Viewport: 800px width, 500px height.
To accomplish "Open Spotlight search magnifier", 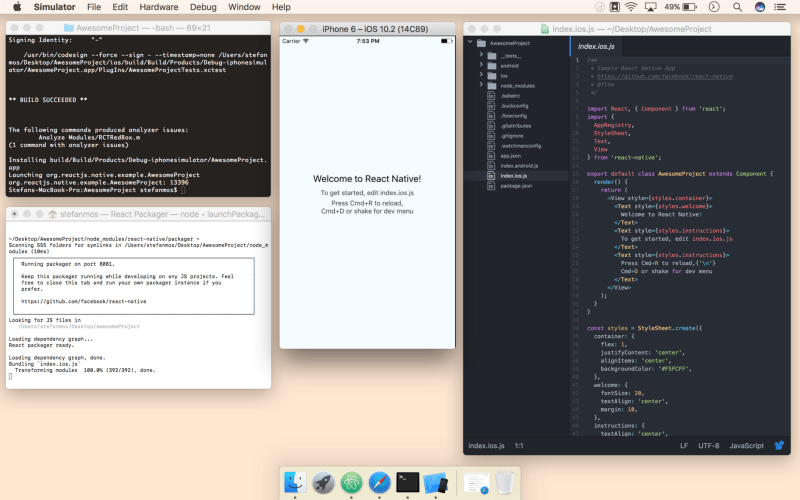I will click(737, 7).
